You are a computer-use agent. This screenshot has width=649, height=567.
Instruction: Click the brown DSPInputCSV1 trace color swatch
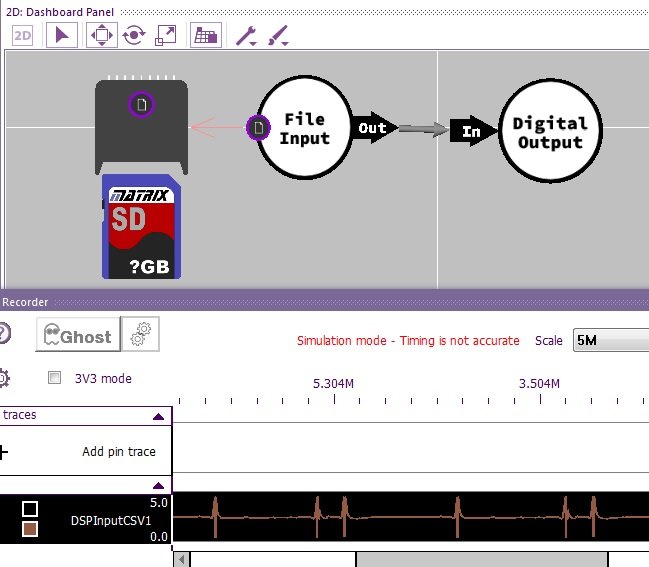(30, 528)
